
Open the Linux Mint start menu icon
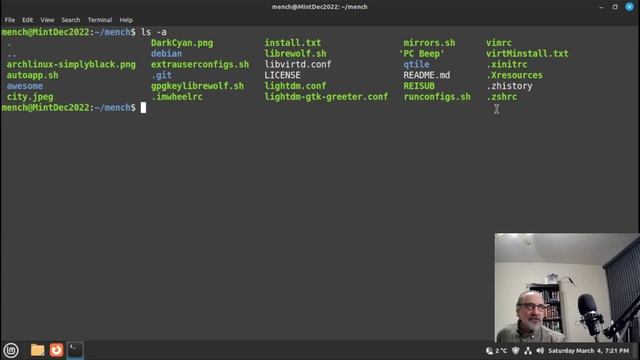[11, 350]
